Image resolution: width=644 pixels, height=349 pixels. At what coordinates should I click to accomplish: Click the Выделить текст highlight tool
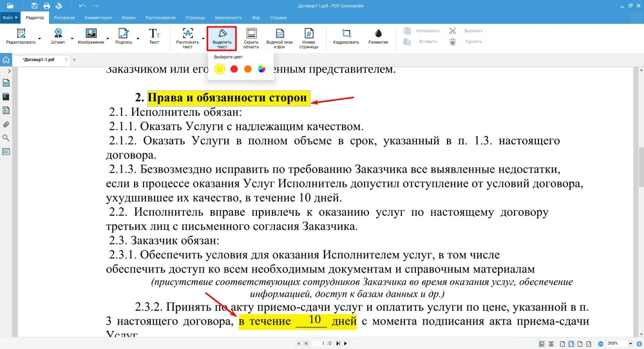222,38
